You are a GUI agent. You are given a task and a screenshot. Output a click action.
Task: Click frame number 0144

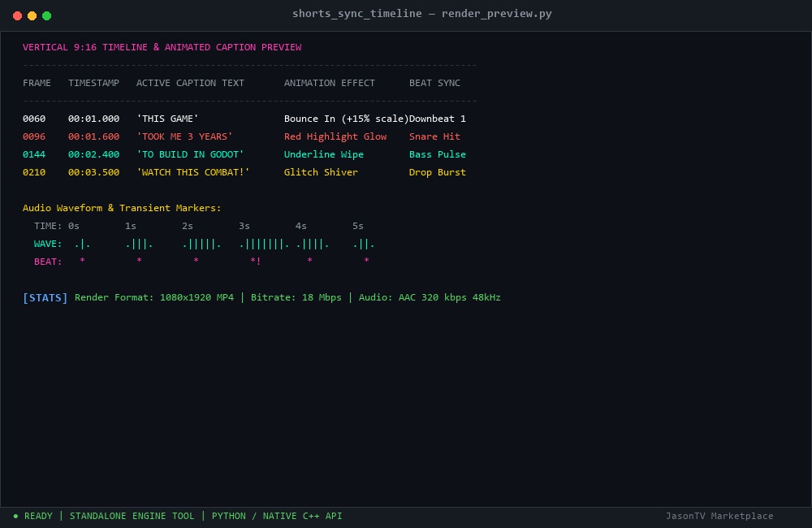[x=34, y=154]
